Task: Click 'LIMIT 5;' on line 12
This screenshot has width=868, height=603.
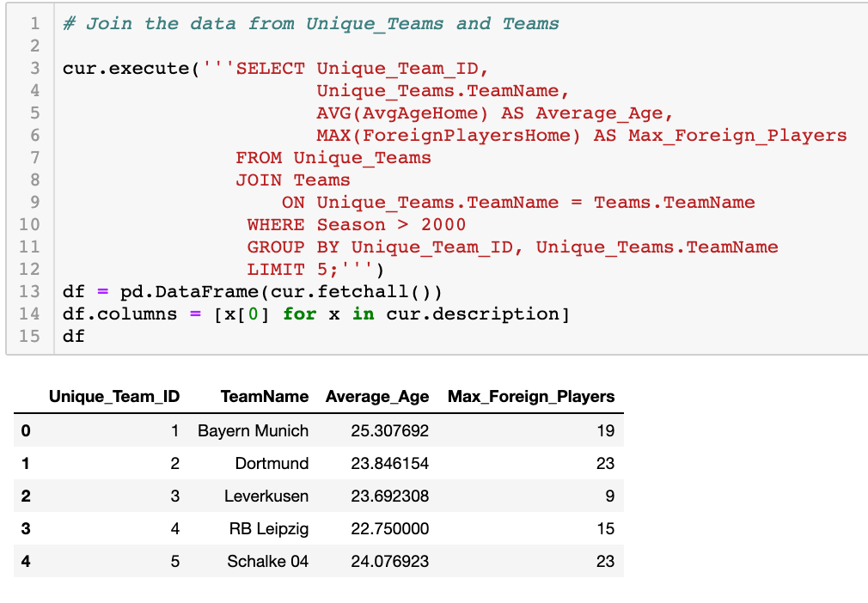Action: 292,270
